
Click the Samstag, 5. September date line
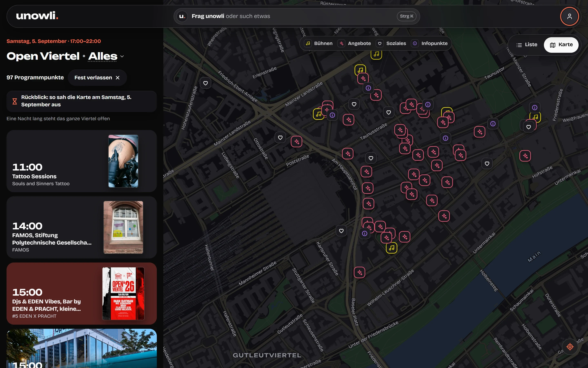(54, 41)
